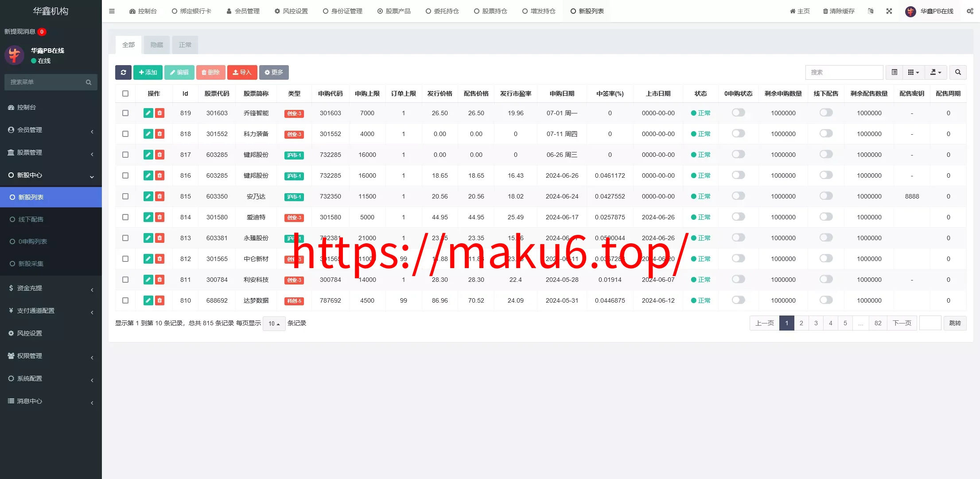
Task: Open the export data dropdown
Action: pos(936,72)
